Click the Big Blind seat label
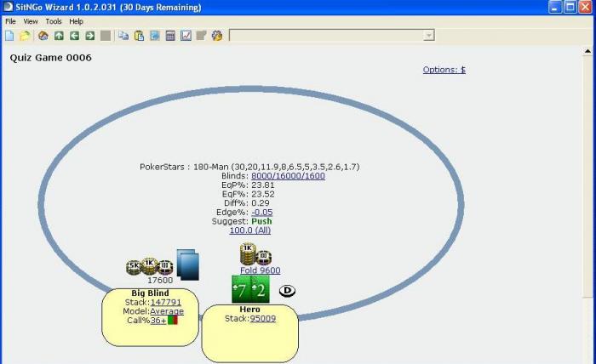This screenshot has height=364, width=596. point(150,293)
